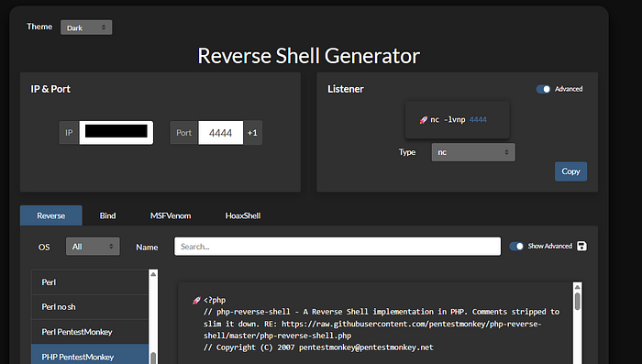This screenshot has width=642, height=364.
Task: Select Perl PentestMonkey payload
Action: (x=90, y=332)
